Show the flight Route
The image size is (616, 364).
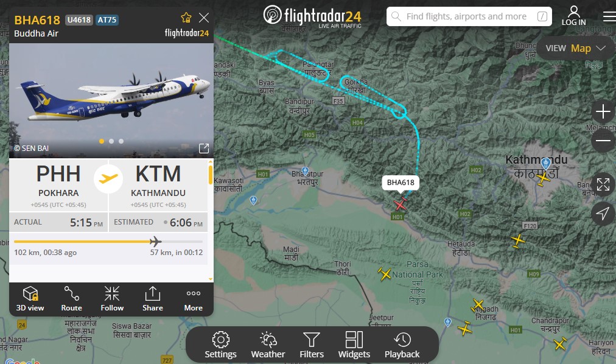71,299
